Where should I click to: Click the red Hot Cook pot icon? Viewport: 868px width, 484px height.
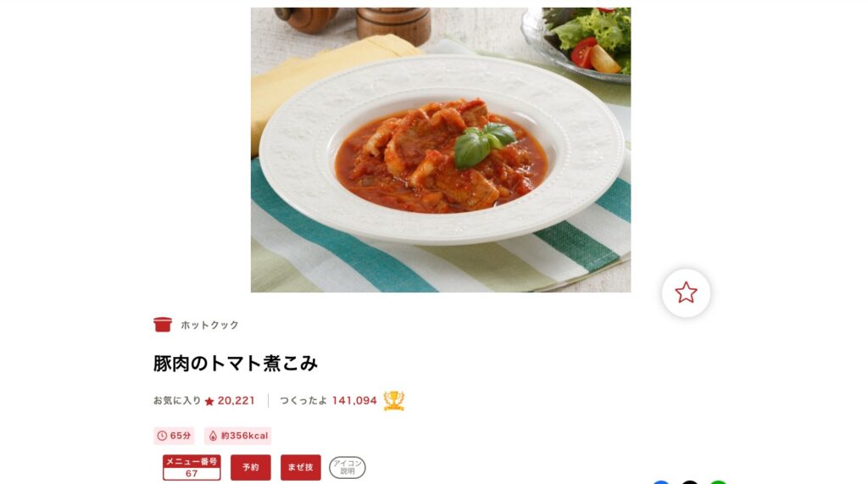pyautogui.click(x=163, y=325)
